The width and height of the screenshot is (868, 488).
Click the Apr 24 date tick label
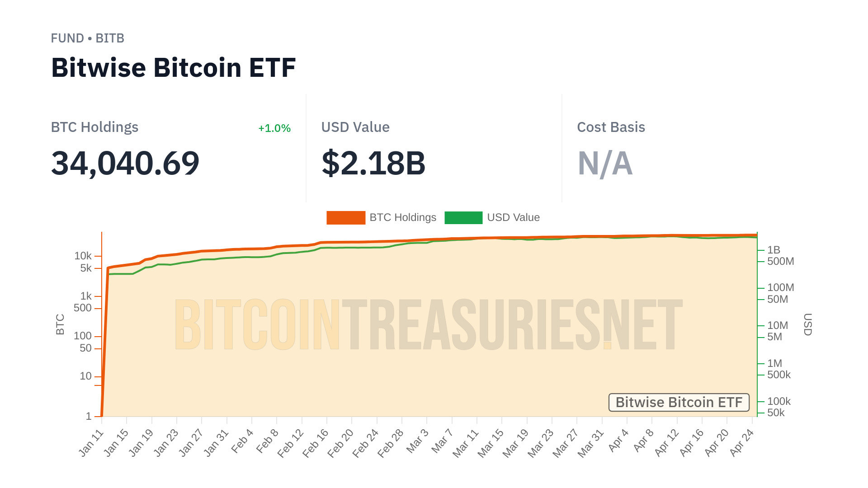(x=742, y=442)
